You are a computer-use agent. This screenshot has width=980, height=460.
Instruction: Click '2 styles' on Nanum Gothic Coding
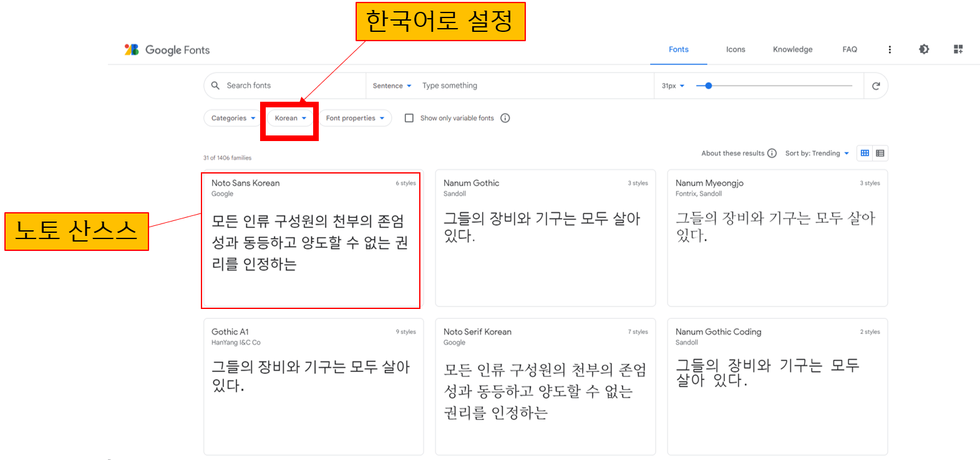tap(870, 332)
